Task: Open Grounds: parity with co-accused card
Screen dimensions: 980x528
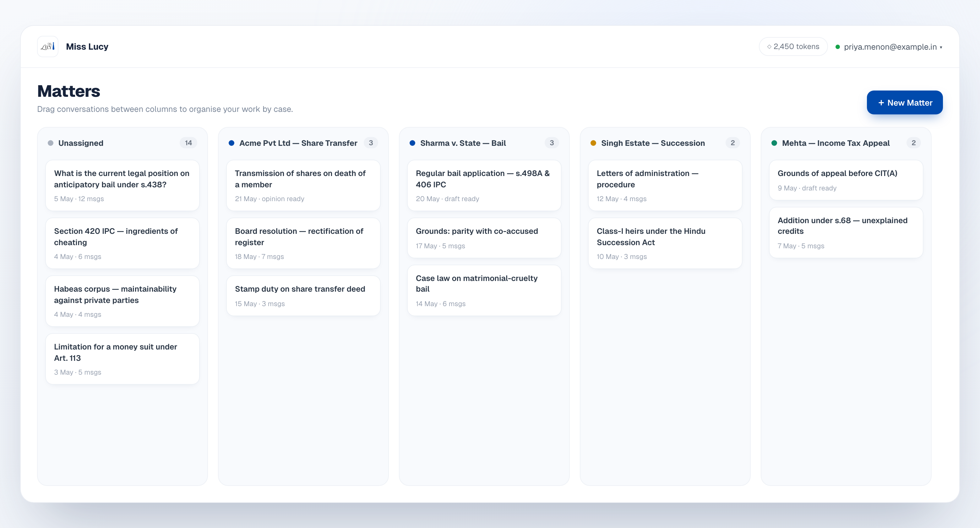Action: tap(484, 238)
